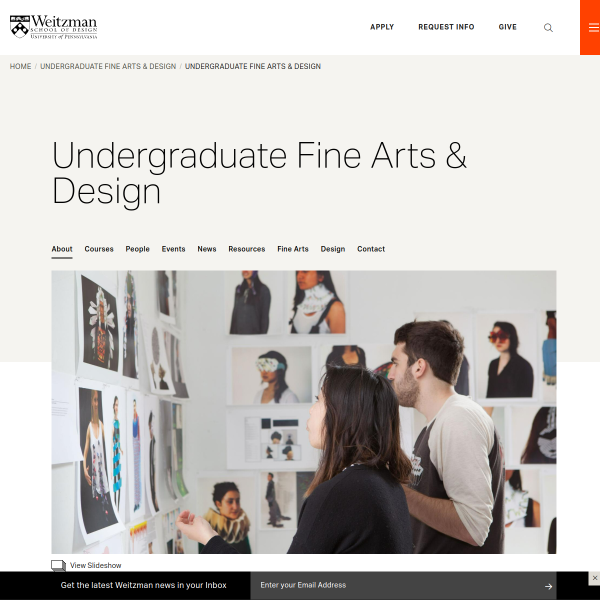Screen dimensions: 600x600
Task: Open the People tab
Action: pyautogui.click(x=137, y=249)
